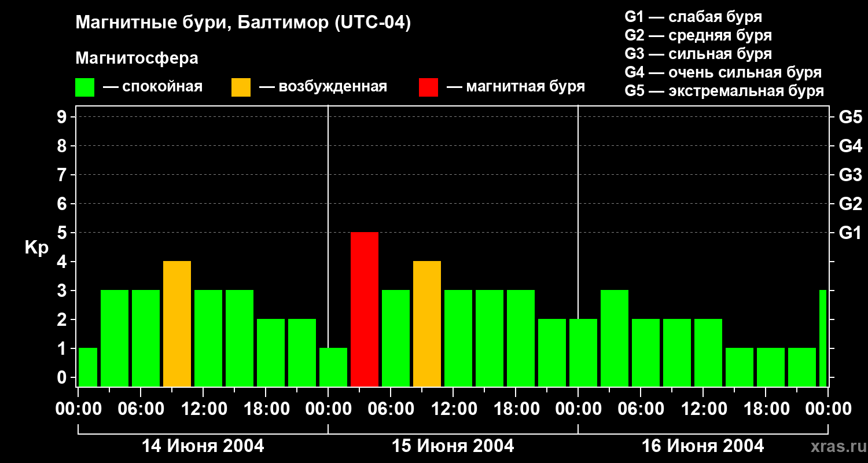The height and width of the screenshot is (463, 868).
Task: Click the '— спокойная' legend label
Action: [153, 87]
